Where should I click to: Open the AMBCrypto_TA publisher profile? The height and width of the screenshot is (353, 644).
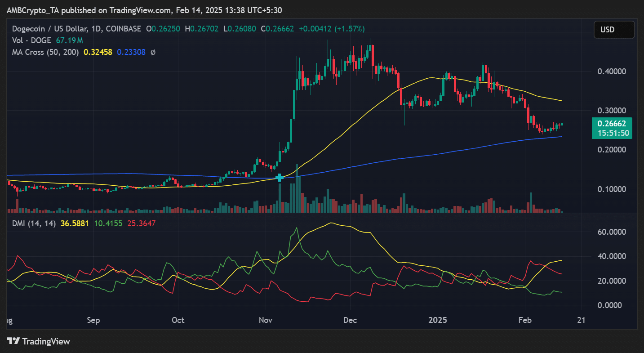33,10
